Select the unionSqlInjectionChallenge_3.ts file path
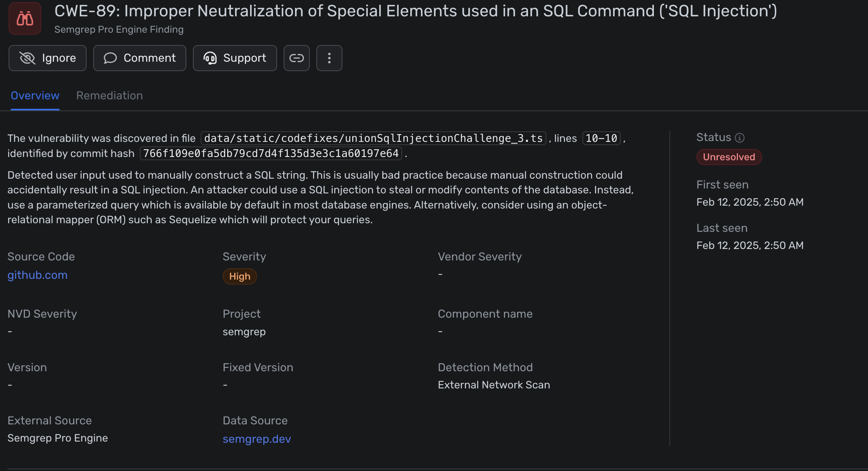The height and width of the screenshot is (471, 868). 374,139
